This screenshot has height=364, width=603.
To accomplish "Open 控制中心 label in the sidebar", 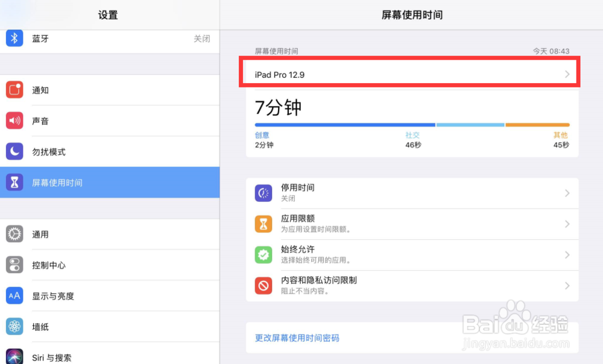I will pyautogui.click(x=48, y=265).
